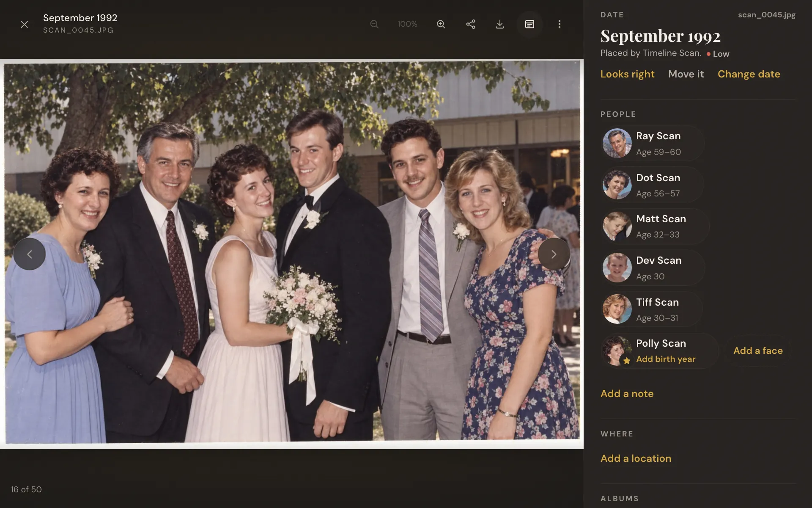
Task: Click the star badge on Polly Scan's avatar
Action: (626, 360)
